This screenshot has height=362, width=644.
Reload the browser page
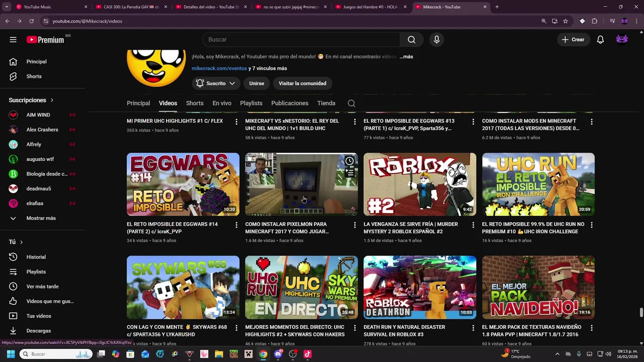(x=31, y=21)
